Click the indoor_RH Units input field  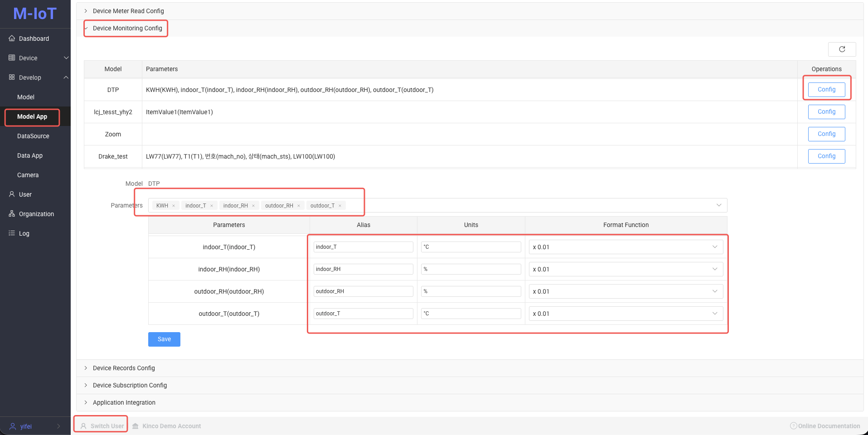tap(471, 269)
